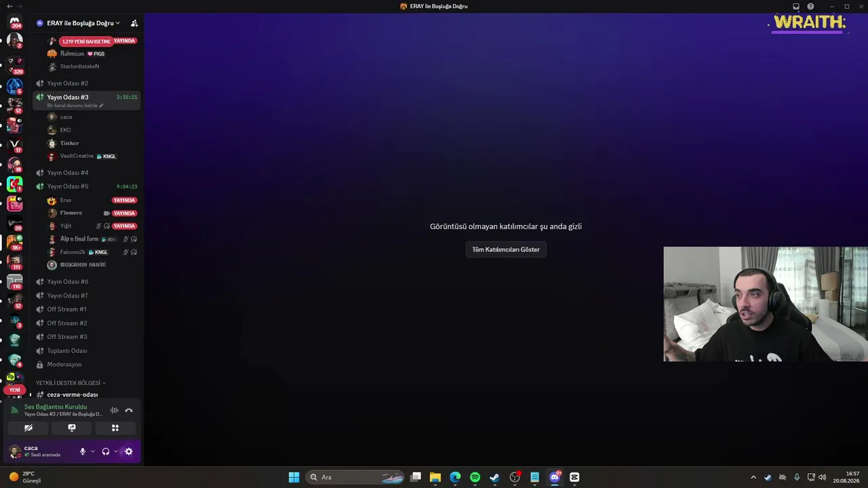Open the Task View taskbar icon
This screenshot has height=488, width=868.
(x=416, y=477)
